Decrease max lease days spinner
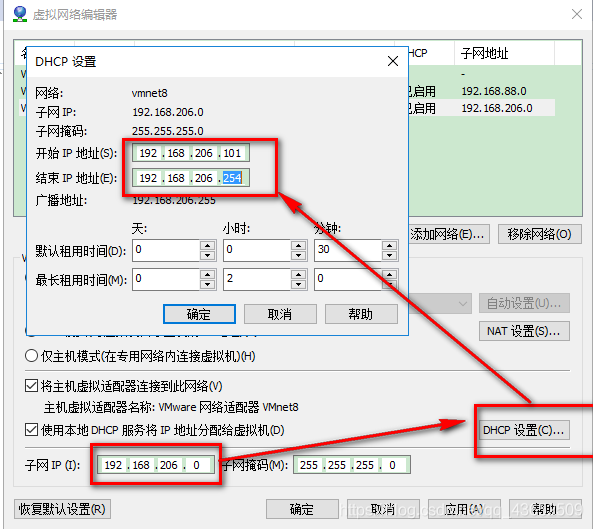Screen dimensions: 593x529 pos(207,284)
